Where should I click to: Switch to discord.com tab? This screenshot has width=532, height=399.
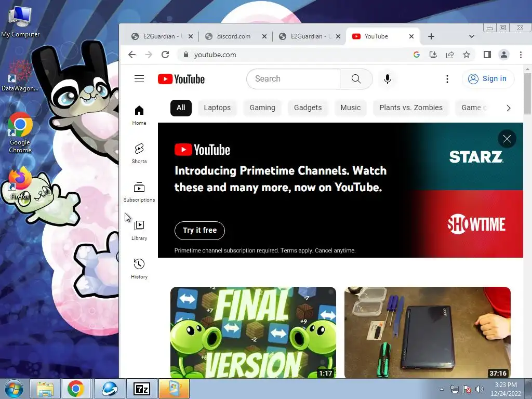tap(233, 36)
